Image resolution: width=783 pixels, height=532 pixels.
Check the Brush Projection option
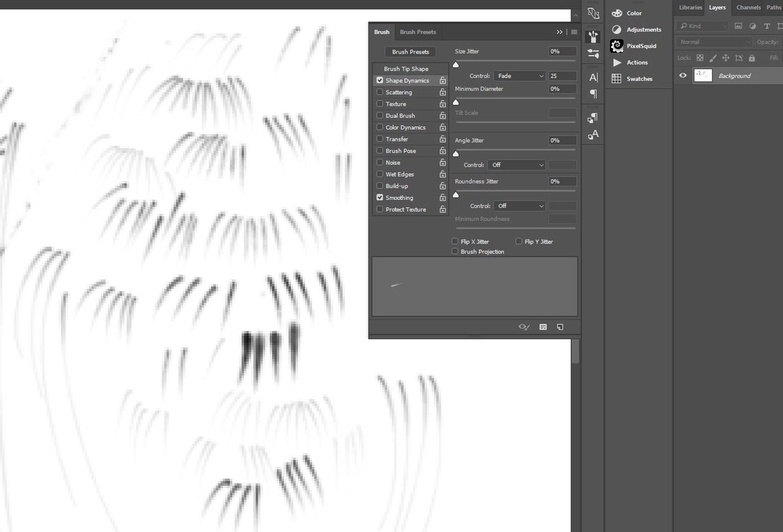455,251
